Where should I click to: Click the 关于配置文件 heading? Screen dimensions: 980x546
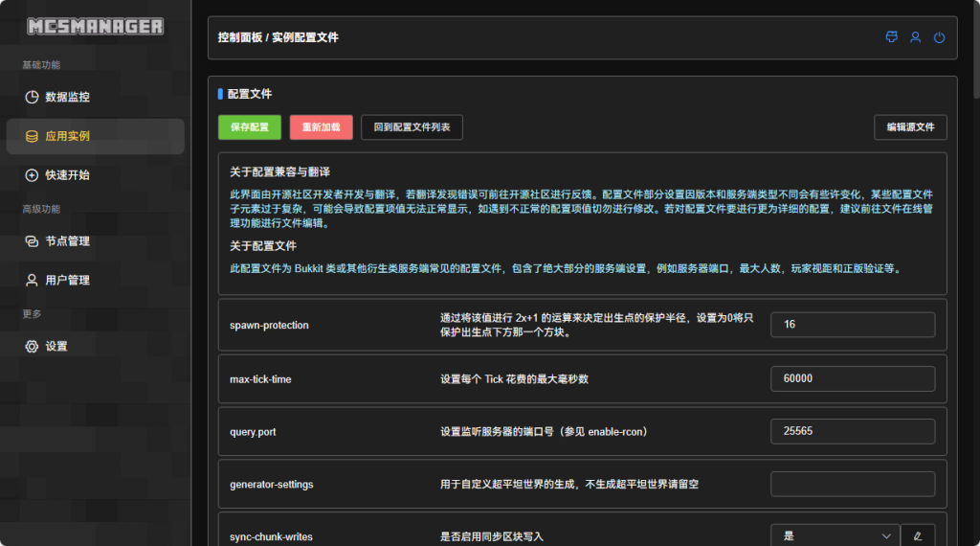coord(263,246)
